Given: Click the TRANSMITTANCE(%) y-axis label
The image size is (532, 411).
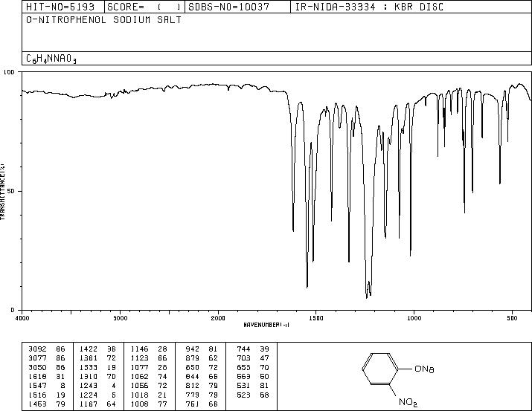Looking at the screenshot, I should pos(2,192).
